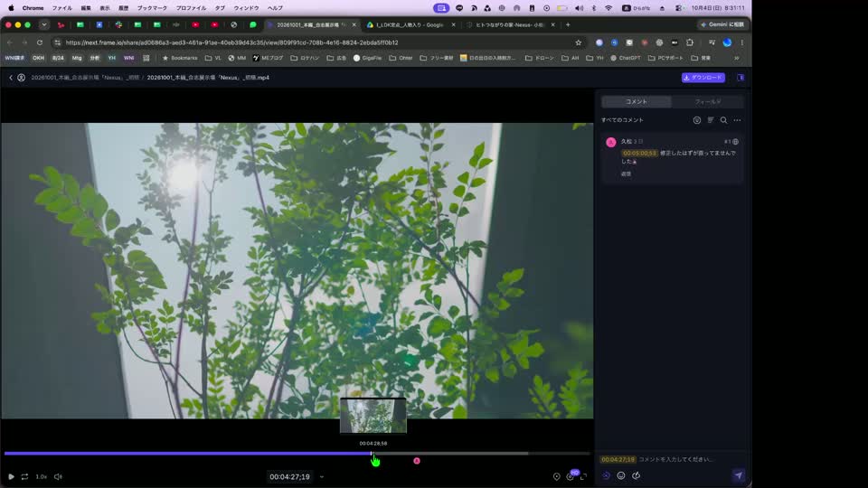The width and height of the screenshot is (868, 488).
Task: Click the video file name in breadcrumb
Action: tap(208, 78)
